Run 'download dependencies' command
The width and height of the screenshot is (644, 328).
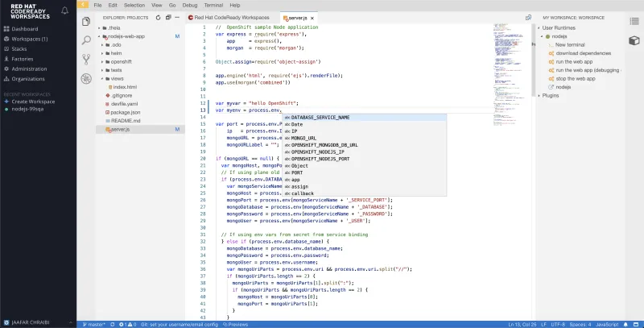coord(584,53)
